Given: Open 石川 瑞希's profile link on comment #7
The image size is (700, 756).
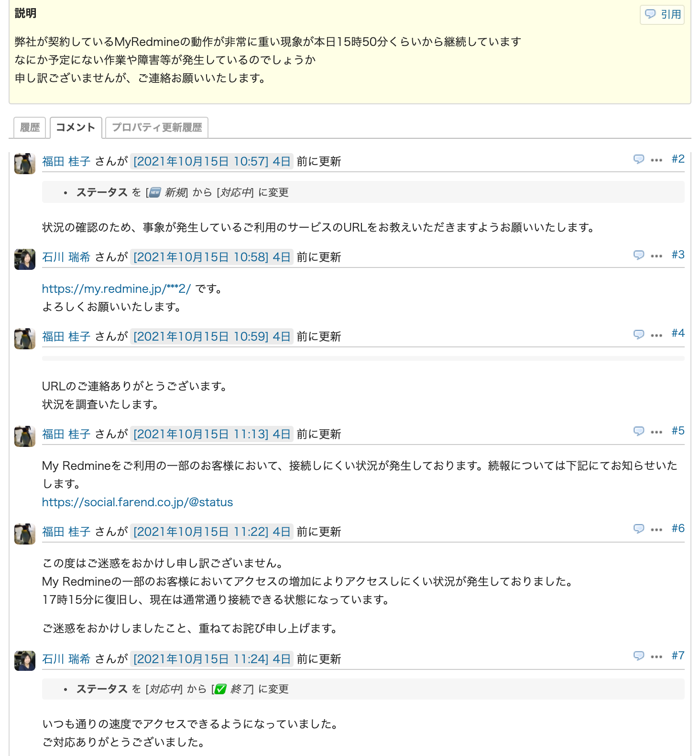Looking at the screenshot, I should (x=66, y=659).
